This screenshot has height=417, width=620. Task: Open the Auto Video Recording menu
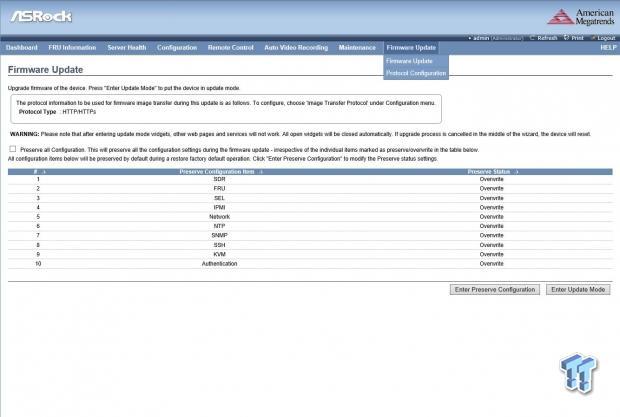coord(296,47)
